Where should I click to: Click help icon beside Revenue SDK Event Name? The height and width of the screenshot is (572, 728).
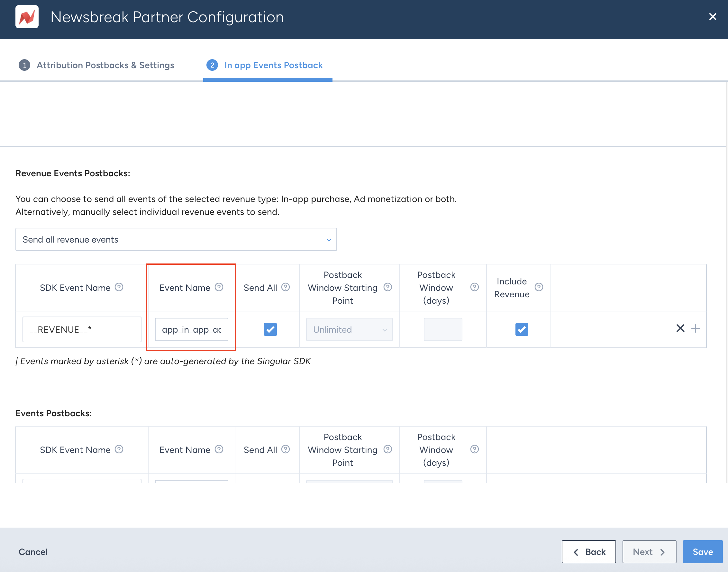point(119,287)
